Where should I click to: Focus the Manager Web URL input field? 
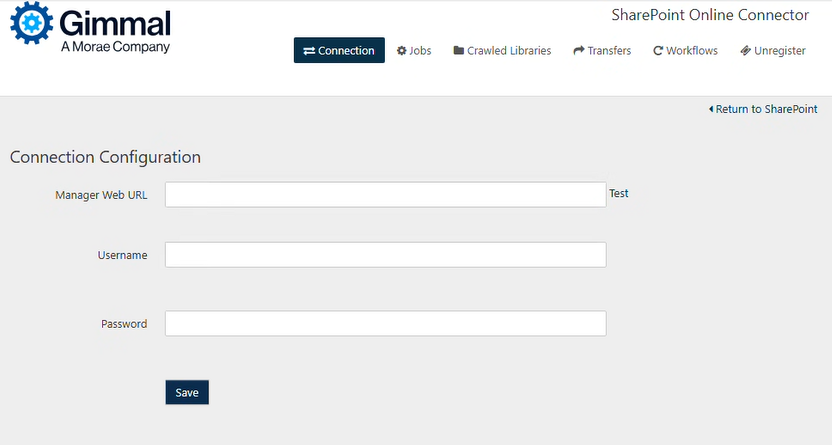tap(385, 195)
